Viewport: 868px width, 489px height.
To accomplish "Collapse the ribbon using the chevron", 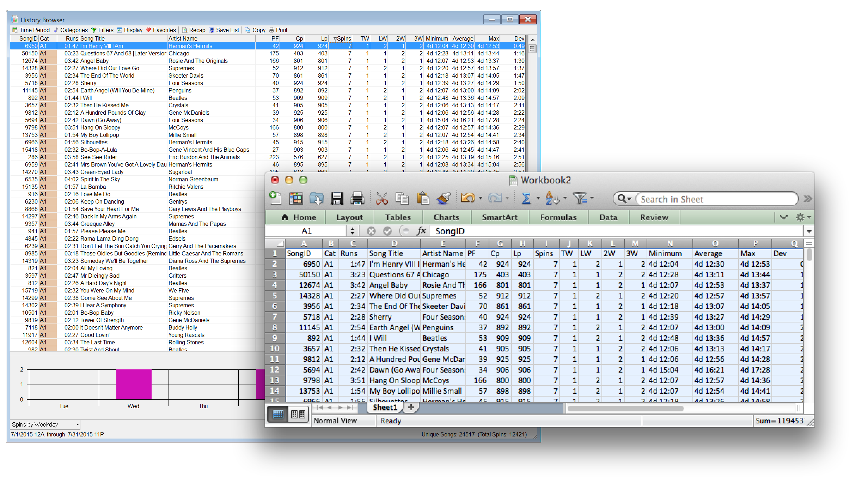I will click(x=783, y=217).
